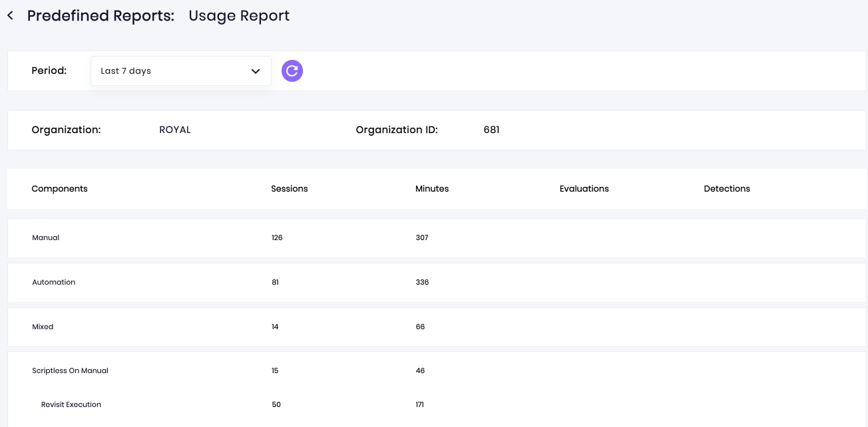Select the Scriptless On Manual row label
868x427 pixels.
[70, 370]
